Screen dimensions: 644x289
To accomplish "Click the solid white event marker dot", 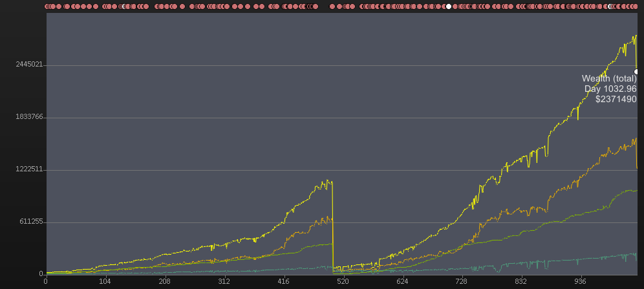I will pos(449,6).
